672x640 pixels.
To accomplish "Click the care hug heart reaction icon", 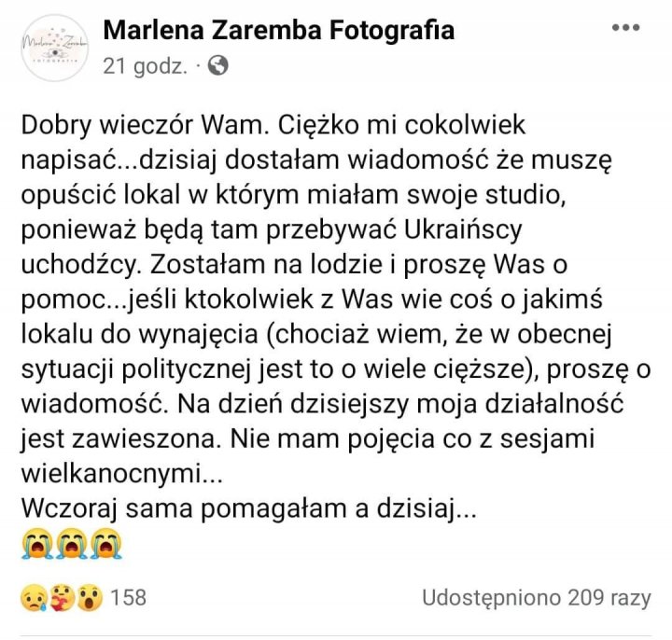I will click(62, 597).
